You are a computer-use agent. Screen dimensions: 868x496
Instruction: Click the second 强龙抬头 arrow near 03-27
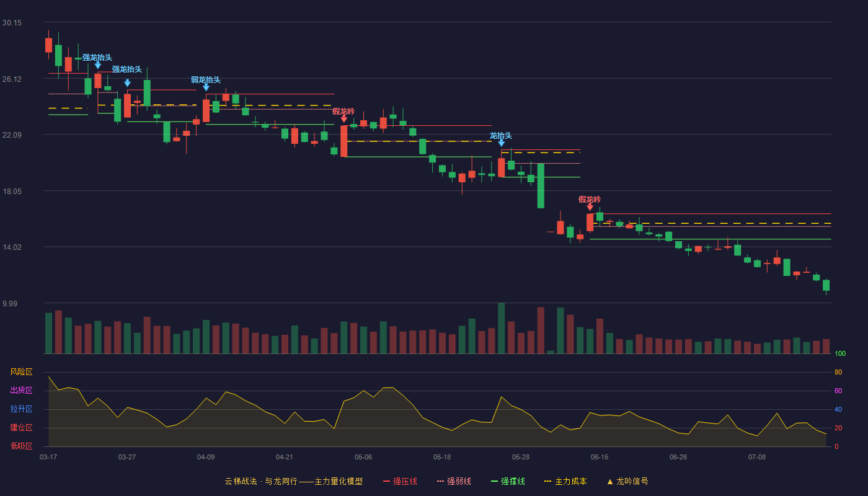pos(127,83)
